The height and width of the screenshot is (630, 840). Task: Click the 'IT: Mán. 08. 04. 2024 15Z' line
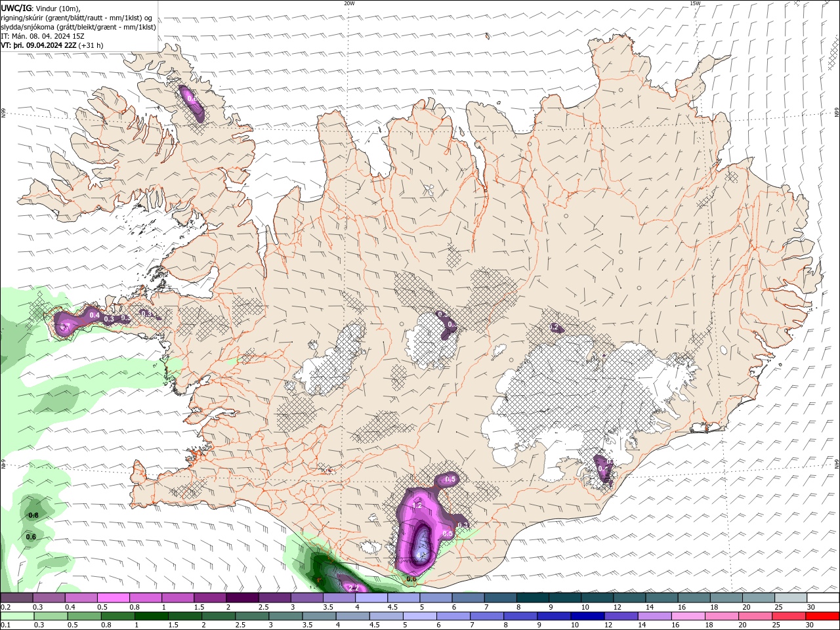click(x=42, y=36)
